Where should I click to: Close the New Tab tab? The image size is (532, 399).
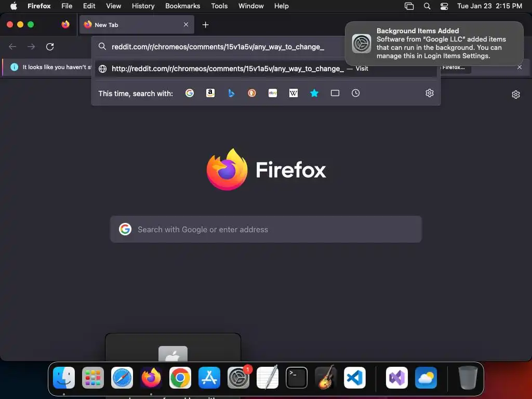(186, 24)
